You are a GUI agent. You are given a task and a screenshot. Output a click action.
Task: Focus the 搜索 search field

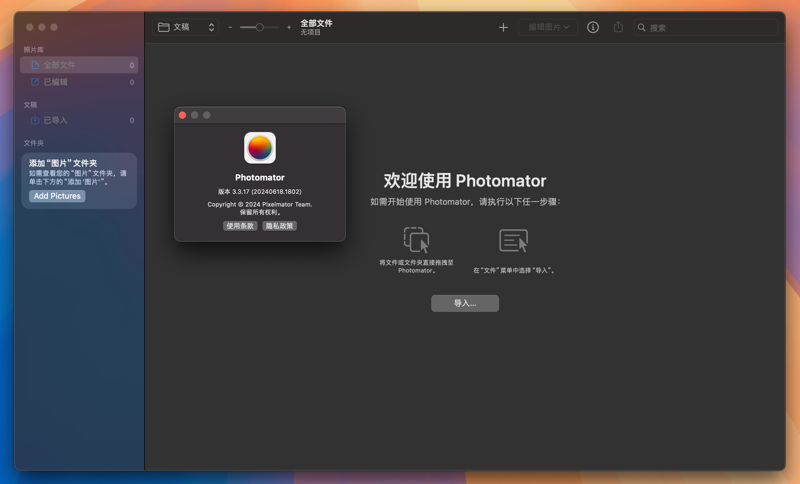tap(706, 28)
